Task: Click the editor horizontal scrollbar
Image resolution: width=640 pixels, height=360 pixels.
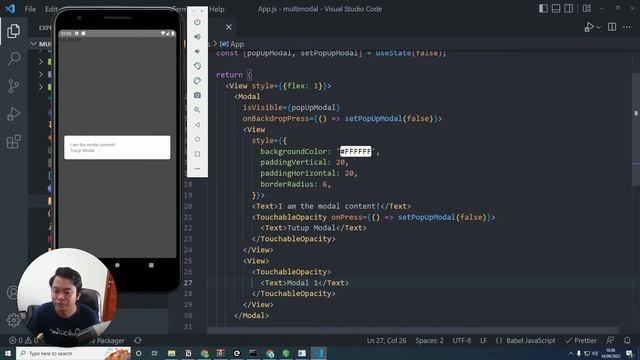Action: (x=413, y=330)
